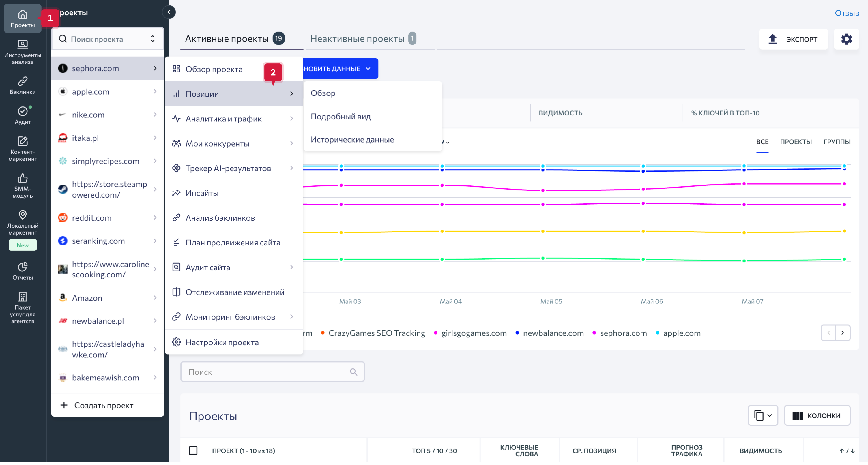Open the Отчеты sidebar section
This screenshot has height=465, width=868.
(23, 271)
